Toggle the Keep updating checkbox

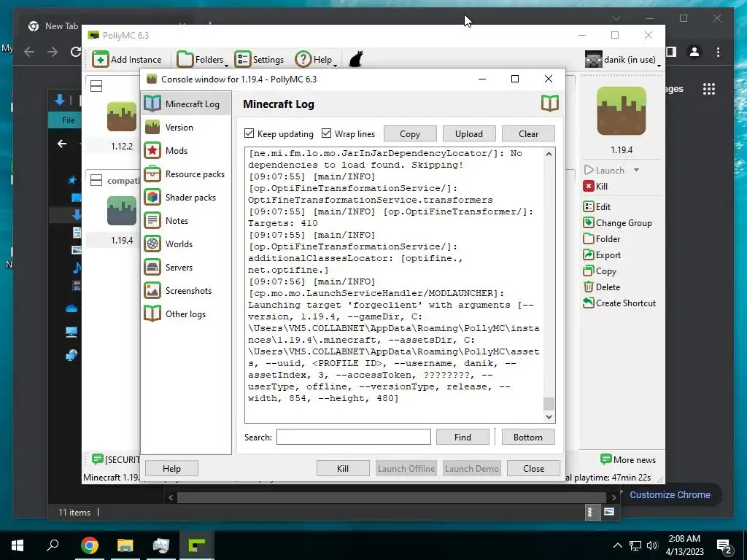(249, 133)
